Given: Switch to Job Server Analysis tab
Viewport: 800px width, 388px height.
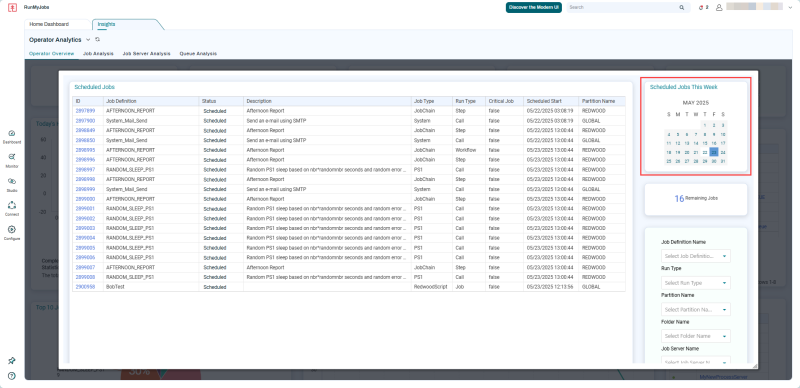Looking at the screenshot, I should point(146,53).
